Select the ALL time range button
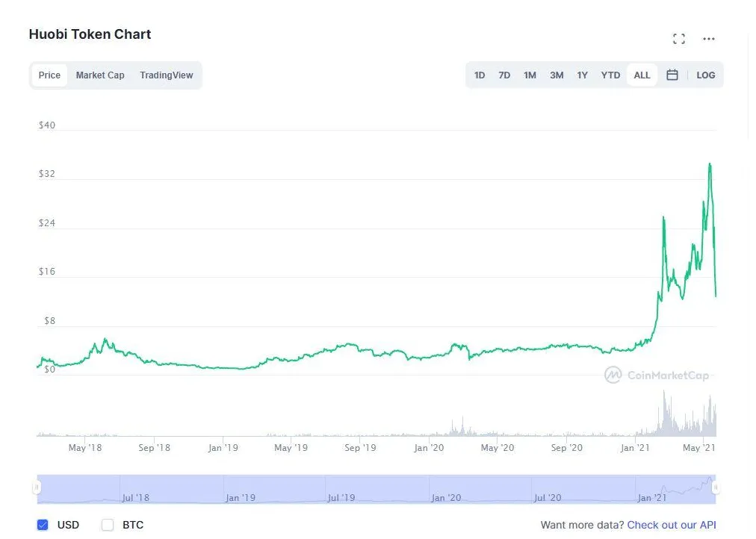The image size is (756, 539). (641, 75)
